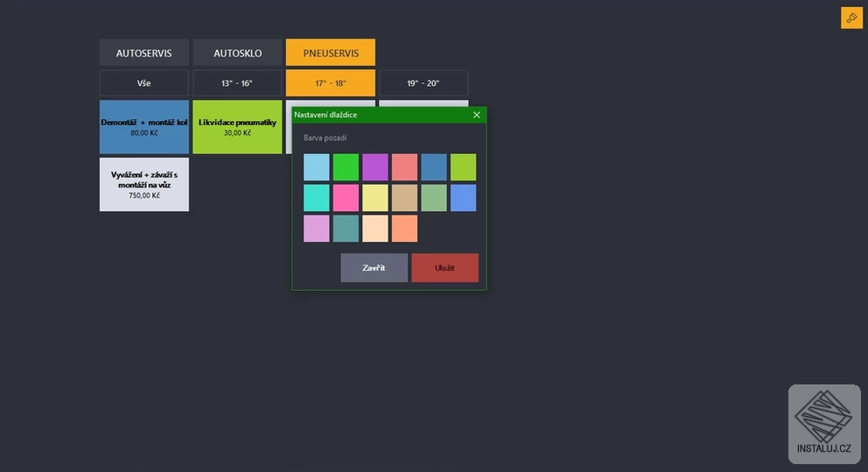
Task: Open the Vyvážení + závaží tile
Action: [x=143, y=185]
